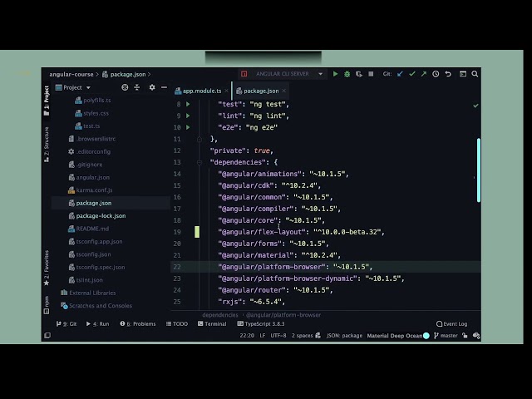Open README.md file
Image resolution: width=532 pixels, height=399 pixels.
point(89,229)
